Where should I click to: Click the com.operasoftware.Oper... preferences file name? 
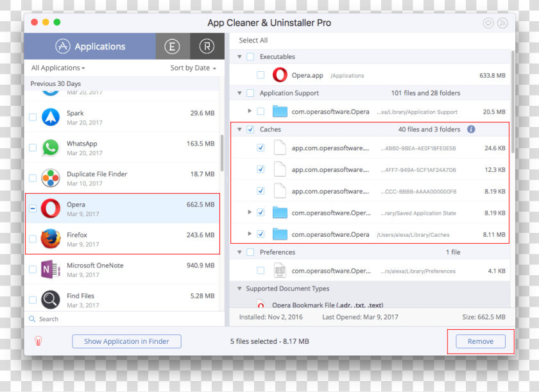(331, 271)
